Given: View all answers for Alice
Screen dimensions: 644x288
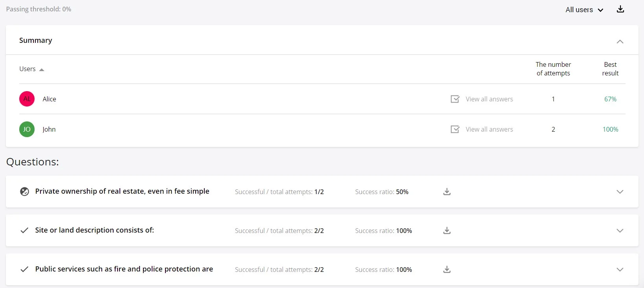Looking at the screenshot, I should tap(489, 99).
